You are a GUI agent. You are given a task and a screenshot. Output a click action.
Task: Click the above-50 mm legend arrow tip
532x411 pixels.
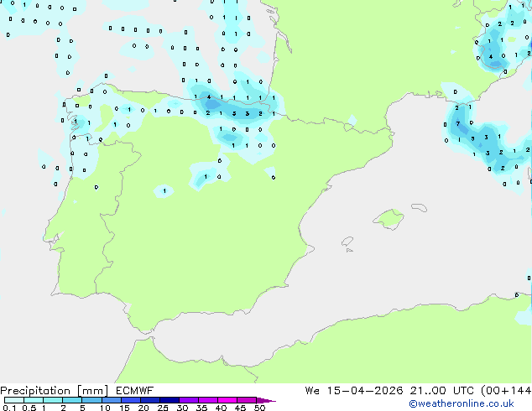click(266, 400)
